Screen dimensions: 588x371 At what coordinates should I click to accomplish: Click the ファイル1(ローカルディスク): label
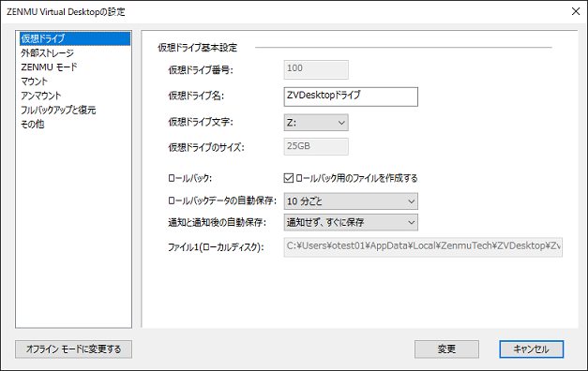[x=216, y=247]
